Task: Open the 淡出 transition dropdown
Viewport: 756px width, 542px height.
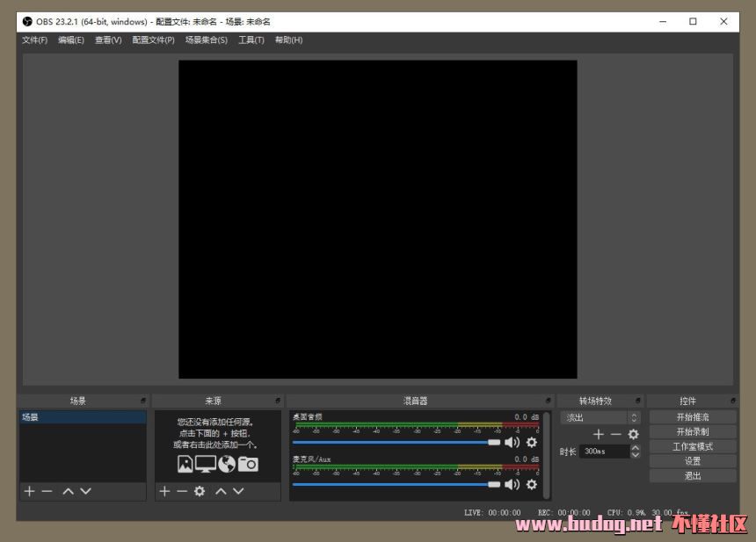Action: click(x=602, y=417)
